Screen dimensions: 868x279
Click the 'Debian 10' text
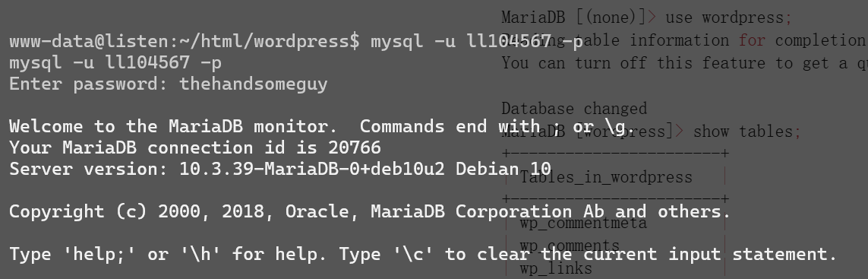point(503,170)
